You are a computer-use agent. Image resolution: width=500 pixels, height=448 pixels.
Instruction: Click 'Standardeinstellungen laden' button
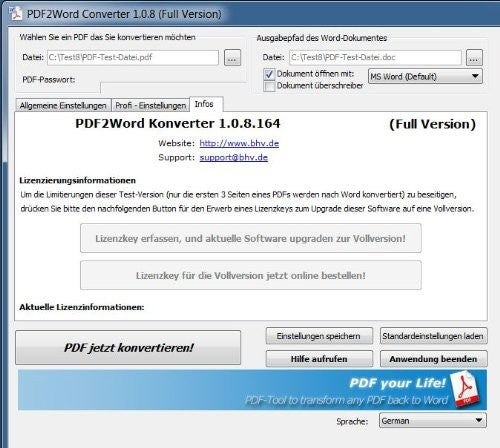[433, 336]
